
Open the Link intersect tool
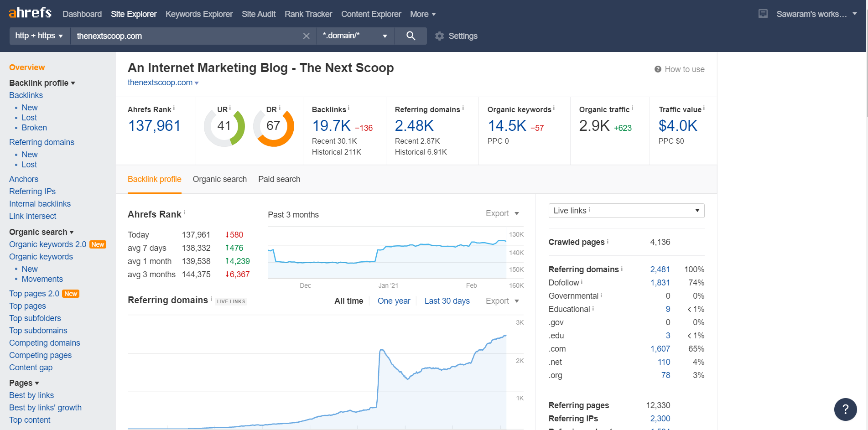pyautogui.click(x=33, y=216)
